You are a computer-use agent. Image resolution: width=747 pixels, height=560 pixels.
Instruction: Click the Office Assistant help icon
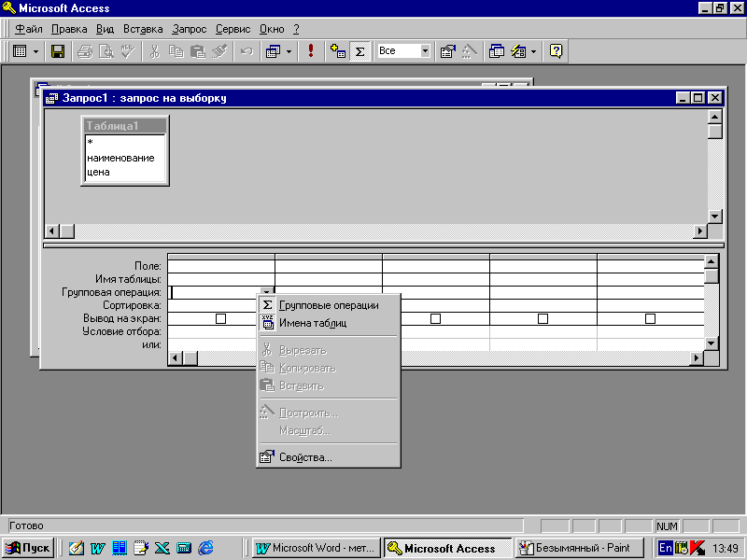556,51
